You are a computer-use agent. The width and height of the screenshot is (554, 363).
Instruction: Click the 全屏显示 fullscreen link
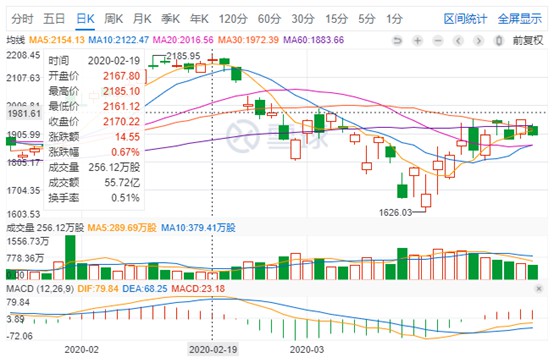tap(519, 19)
